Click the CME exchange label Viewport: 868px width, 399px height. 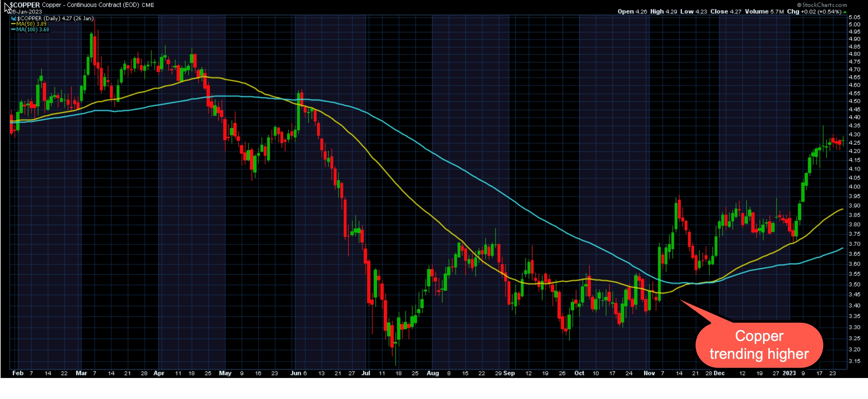pyautogui.click(x=148, y=5)
